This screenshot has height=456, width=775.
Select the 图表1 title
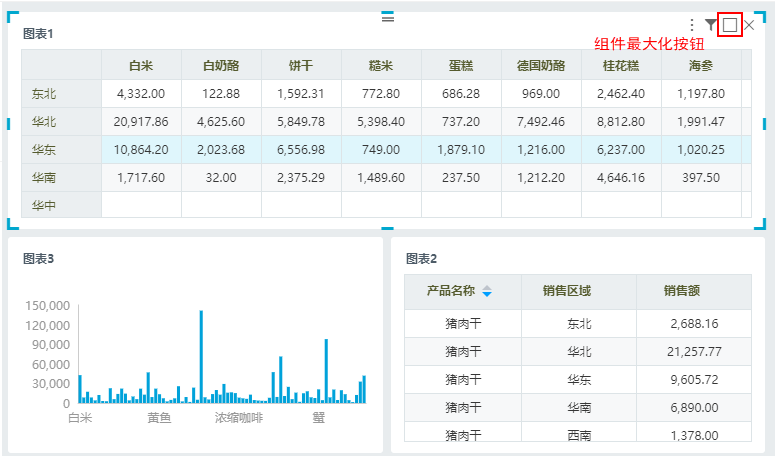[x=38, y=34]
